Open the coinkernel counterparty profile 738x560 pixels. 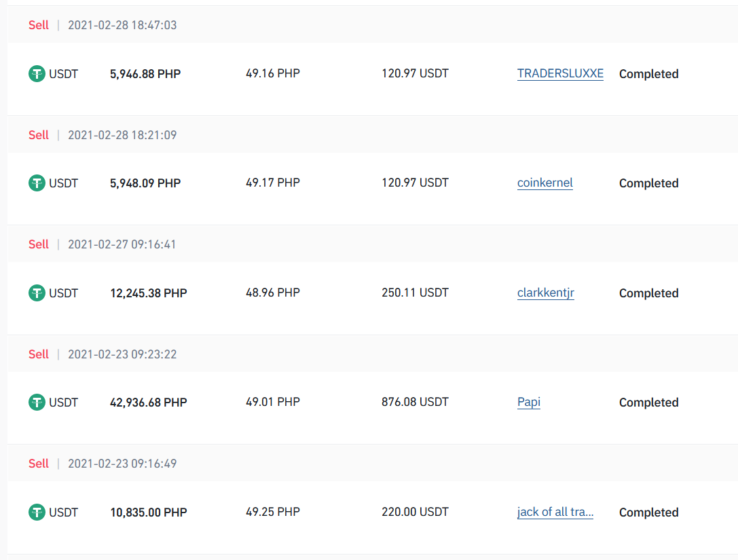tap(545, 183)
